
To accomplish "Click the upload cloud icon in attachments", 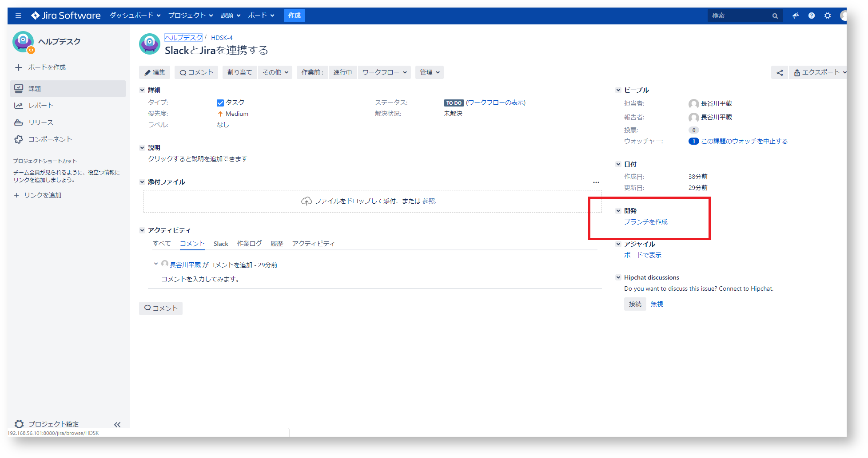I will click(x=307, y=201).
